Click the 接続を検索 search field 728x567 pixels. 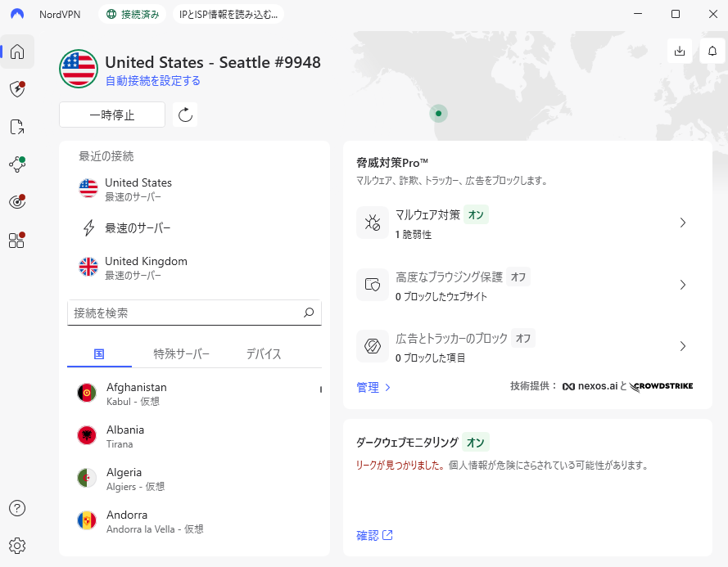pyautogui.click(x=184, y=313)
